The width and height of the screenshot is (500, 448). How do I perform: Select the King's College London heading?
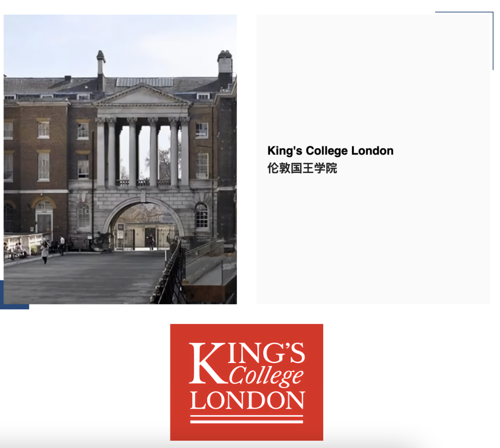pos(331,150)
